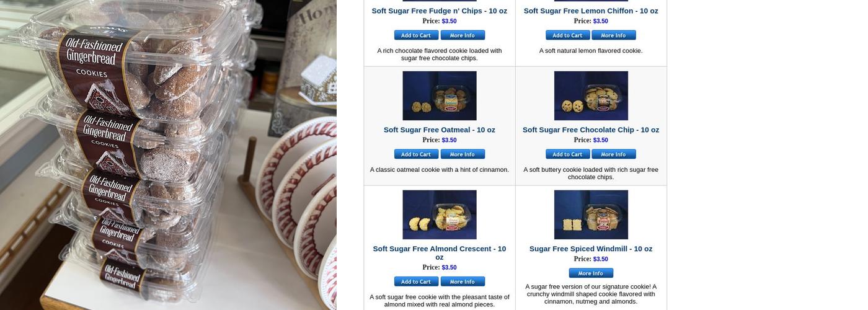Open the Sugar Free Oatmeal product thumbnail
Viewport: 868px width, 310px height.
click(x=440, y=95)
